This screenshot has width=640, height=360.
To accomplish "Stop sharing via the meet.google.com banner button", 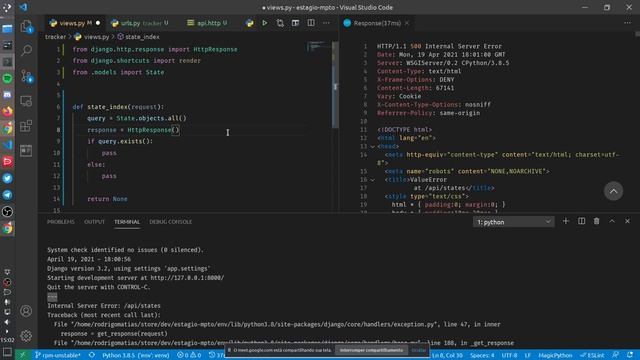I will click(x=371, y=350).
